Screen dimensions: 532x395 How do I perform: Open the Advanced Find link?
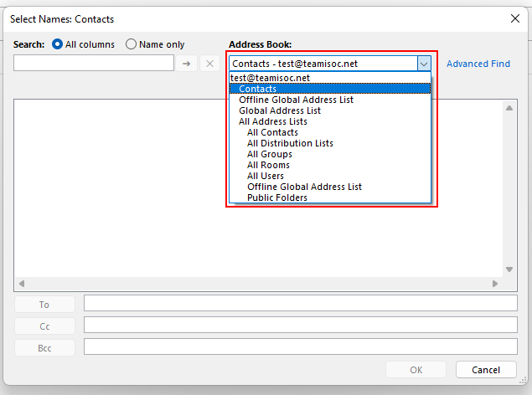[478, 64]
